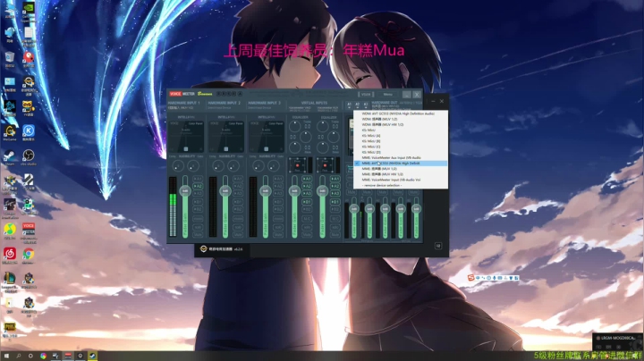Click the pinned taskbar icon right of Chrome
The width and height of the screenshot is (644, 361).
55,356
